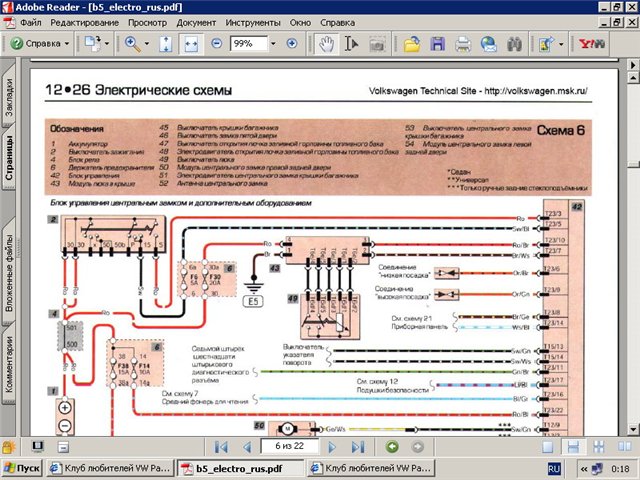Select the Snapshot camera tool
This screenshot has height=480, width=640.
pyautogui.click(x=377, y=44)
